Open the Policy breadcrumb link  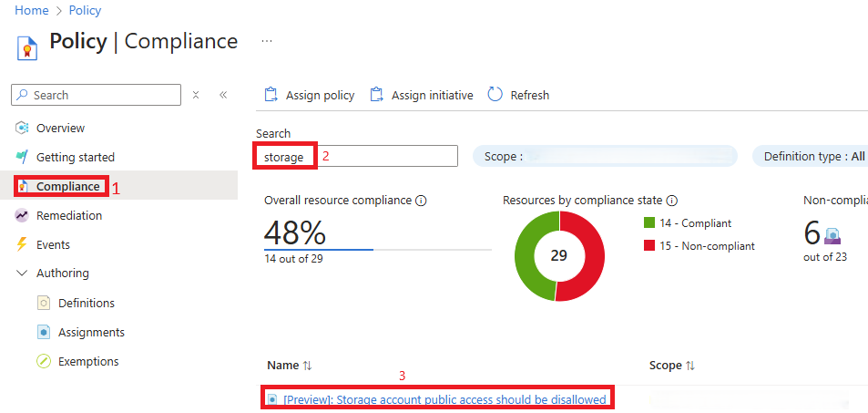[x=86, y=11]
